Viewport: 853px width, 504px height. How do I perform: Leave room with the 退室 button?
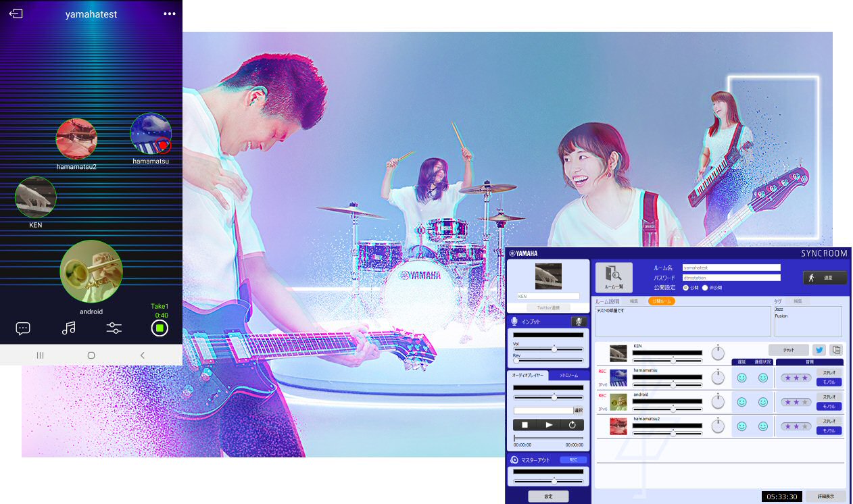824,278
